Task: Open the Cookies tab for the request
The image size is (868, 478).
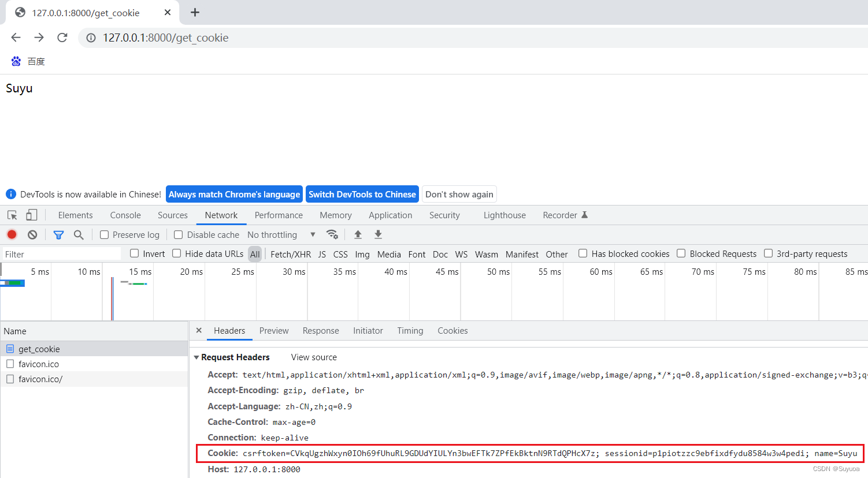Action: [x=452, y=330]
